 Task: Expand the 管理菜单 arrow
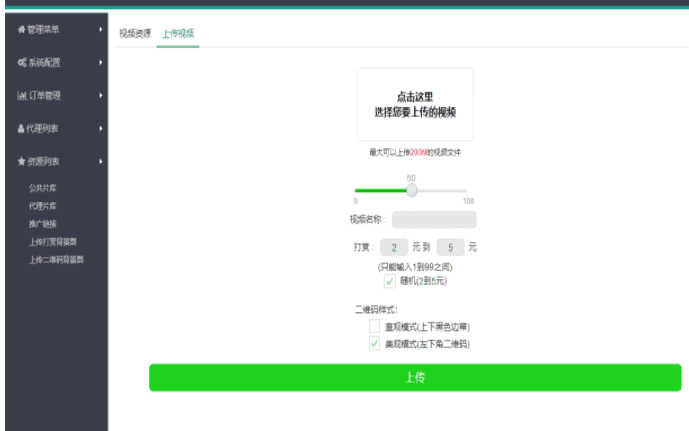click(101, 29)
